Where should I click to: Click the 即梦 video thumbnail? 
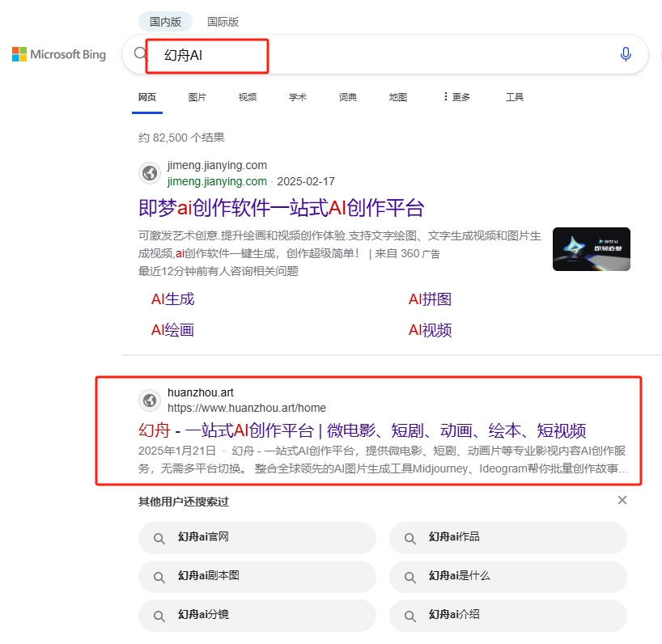[x=592, y=249]
